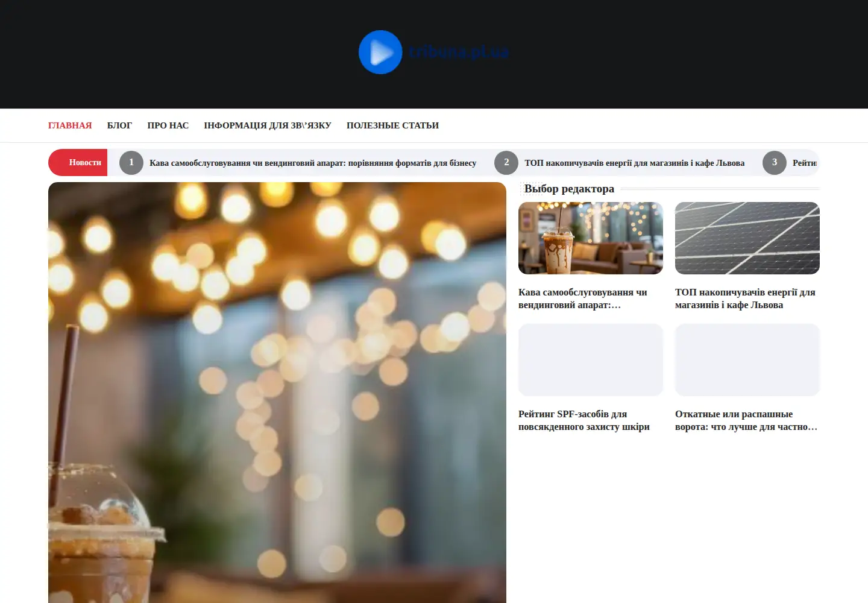Screen dimensions: 868x603
Task: Open the ГЛАВНАЯ menu item
Action: click(x=70, y=125)
